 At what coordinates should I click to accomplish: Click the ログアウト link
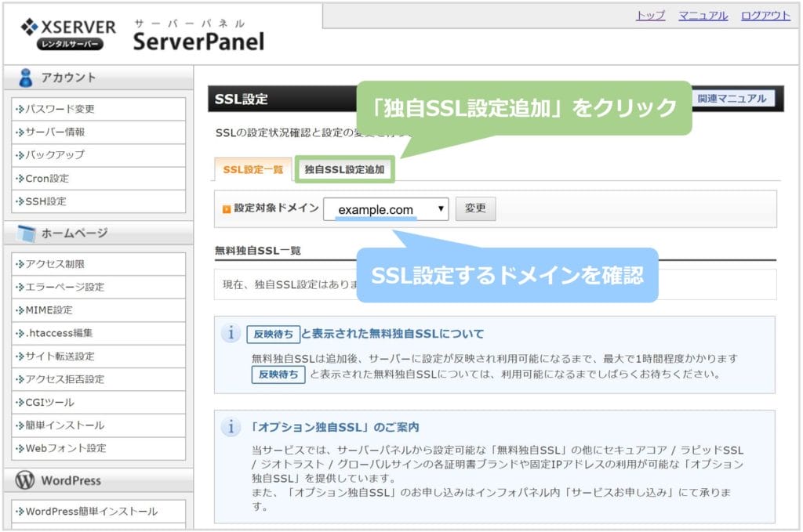765,16
